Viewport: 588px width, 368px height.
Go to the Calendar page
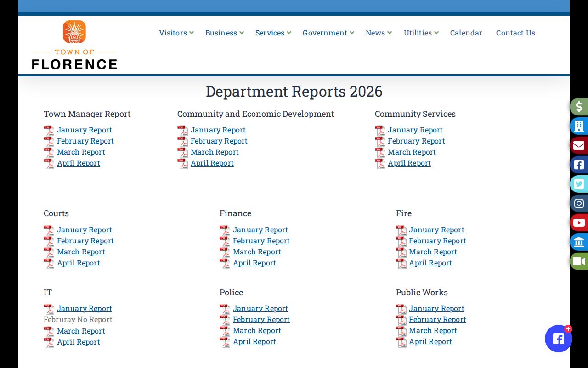coord(466,33)
